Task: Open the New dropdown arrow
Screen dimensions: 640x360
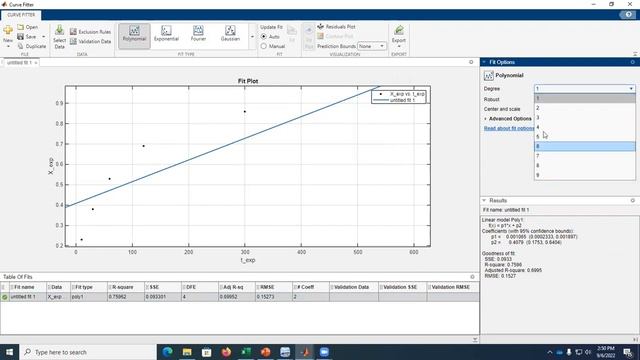Action: click(x=8, y=47)
